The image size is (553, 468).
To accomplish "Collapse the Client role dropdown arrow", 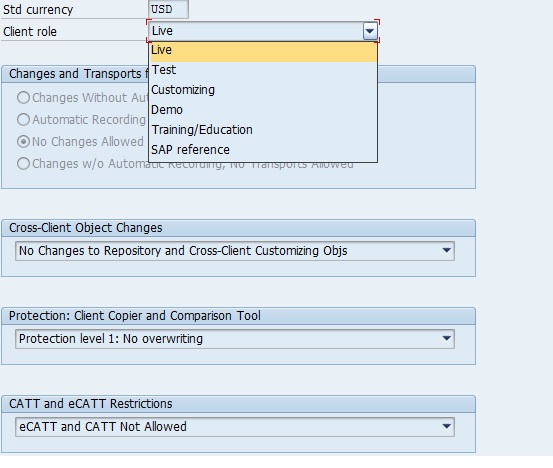I will pos(370,31).
